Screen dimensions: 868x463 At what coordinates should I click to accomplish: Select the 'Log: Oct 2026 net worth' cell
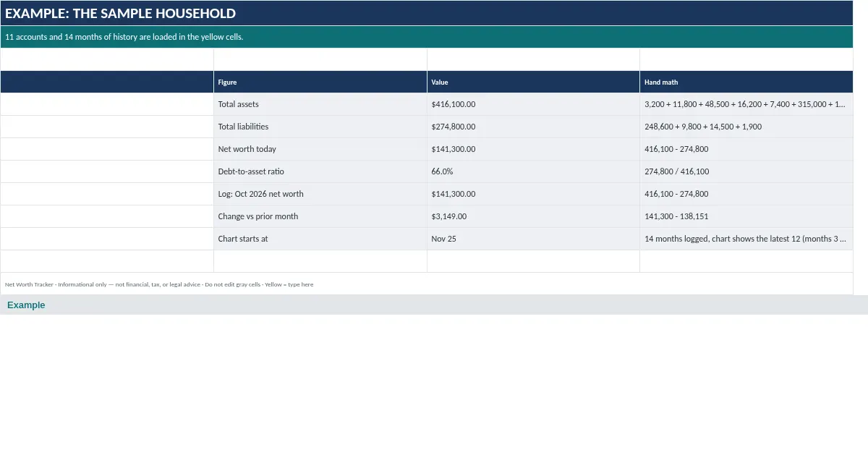pyautogui.click(x=320, y=194)
